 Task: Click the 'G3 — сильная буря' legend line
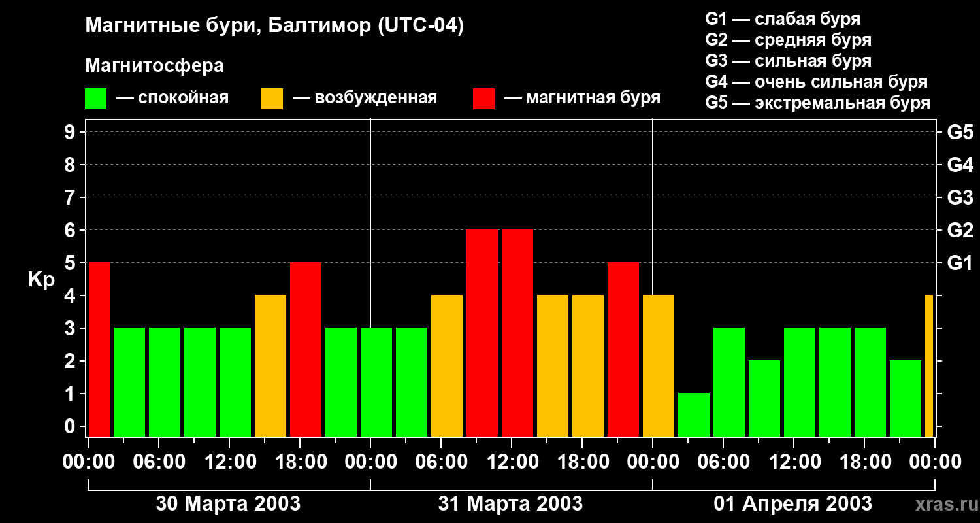pyautogui.click(x=788, y=61)
